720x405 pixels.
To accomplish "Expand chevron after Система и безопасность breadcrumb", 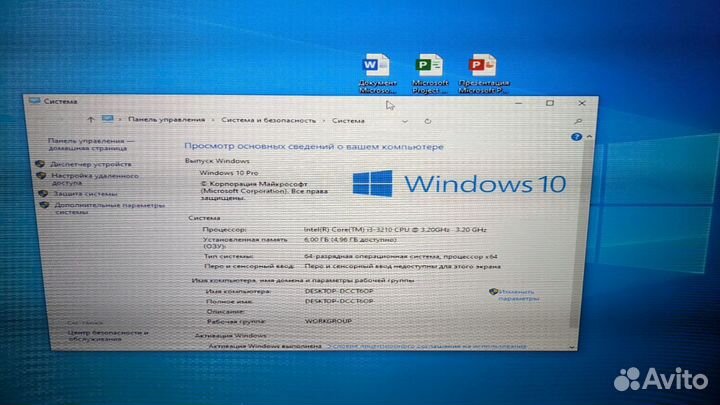I will tap(324, 120).
